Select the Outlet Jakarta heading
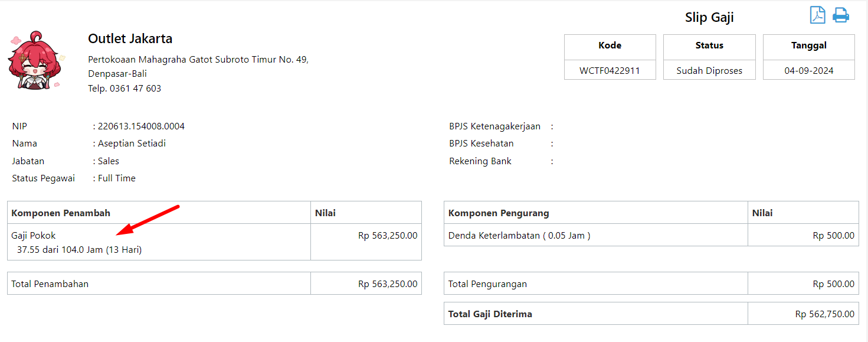Image resolution: width=868 pixels, height=342 pixels. coord(130,39)
